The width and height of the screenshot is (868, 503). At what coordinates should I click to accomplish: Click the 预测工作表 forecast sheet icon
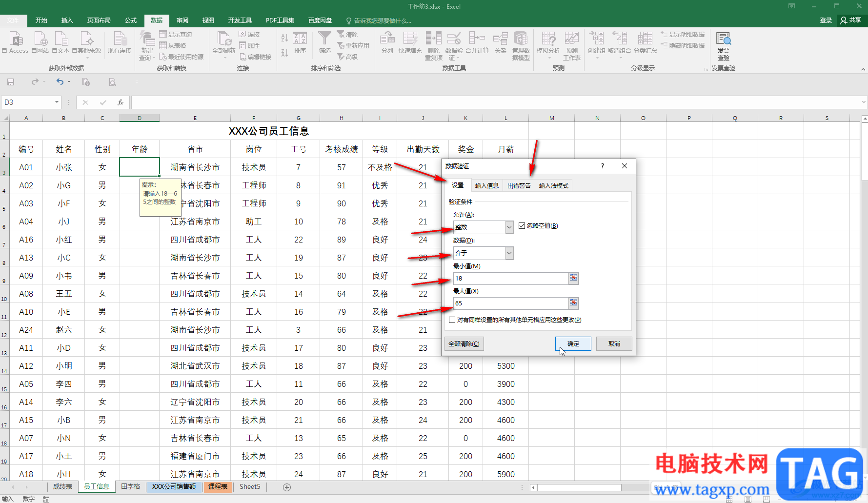572,45
